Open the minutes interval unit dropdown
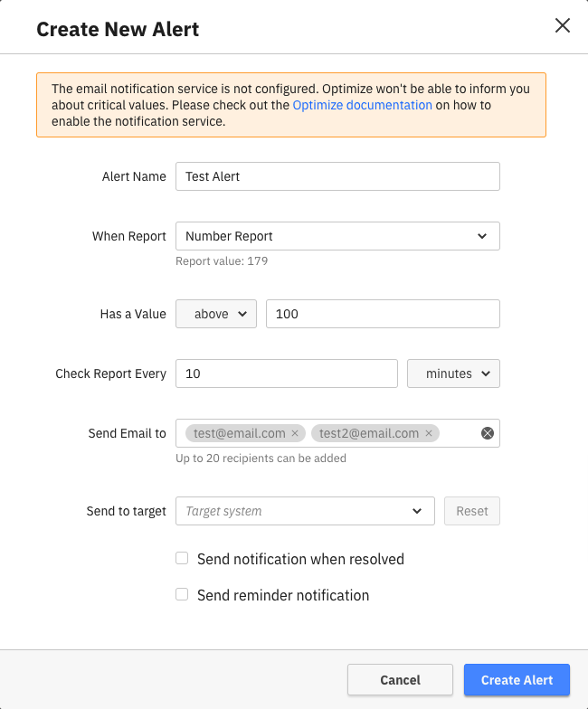The height and width of the screenshot is (709, 588). pos(453,373)
